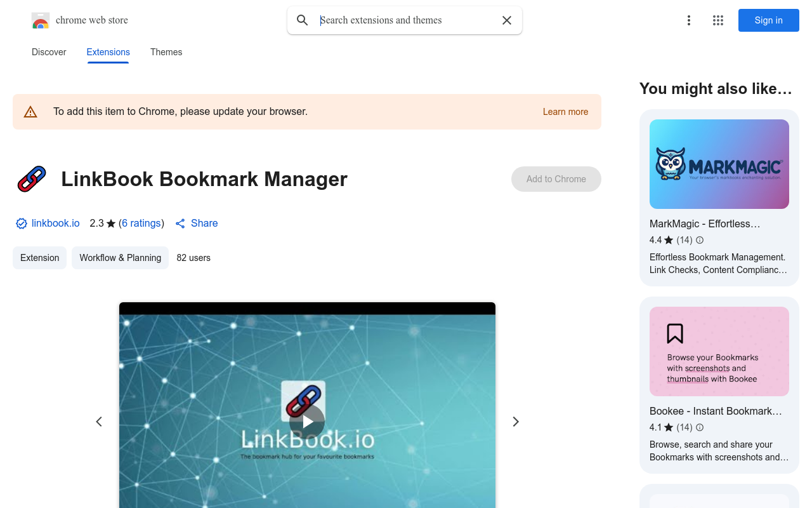
Task: Click the disabled Add to Chrome button
Action: click(x=556, y=179)
